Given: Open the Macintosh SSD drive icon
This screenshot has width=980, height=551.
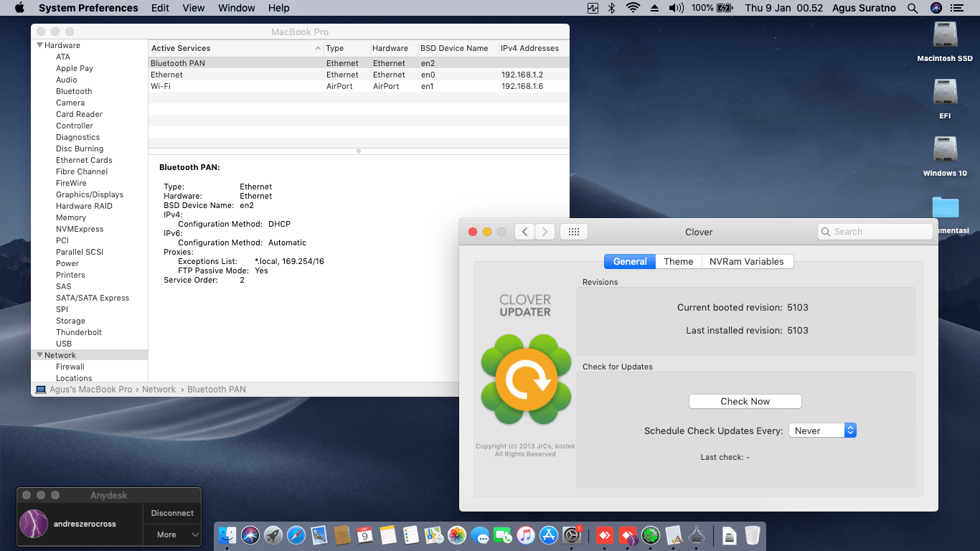Looking at the screenshot, I should click(x=945, y=36).
